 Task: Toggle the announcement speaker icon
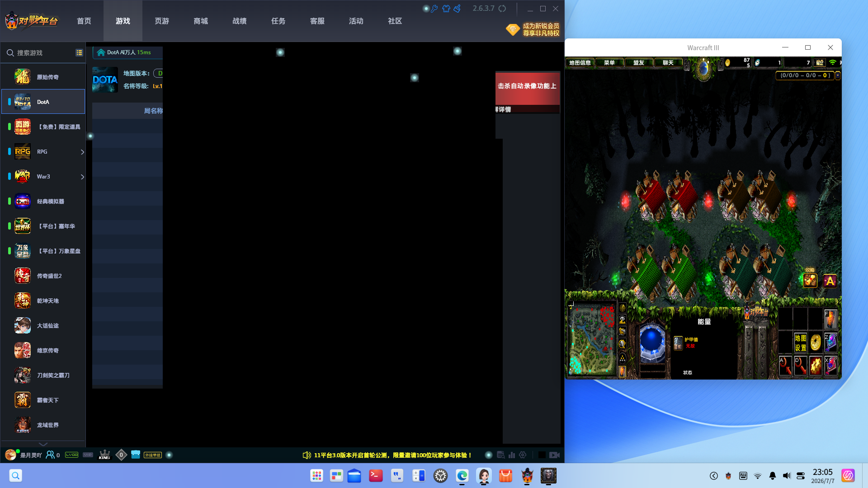307,455
